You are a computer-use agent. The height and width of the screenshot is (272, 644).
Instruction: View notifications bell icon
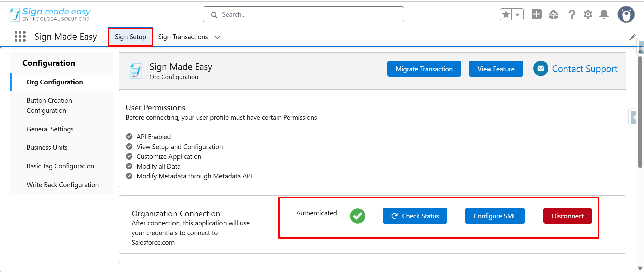tap(604, 14)
